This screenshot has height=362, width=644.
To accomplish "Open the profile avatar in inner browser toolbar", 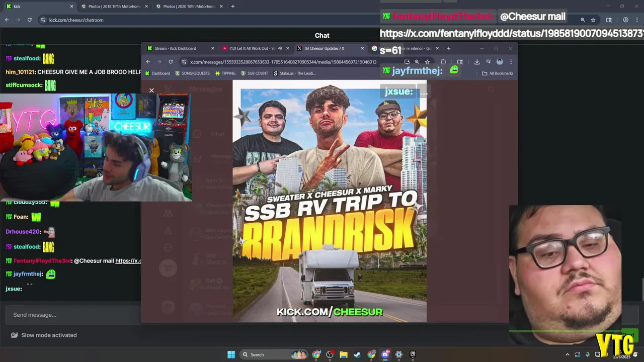I will [500, 62].
